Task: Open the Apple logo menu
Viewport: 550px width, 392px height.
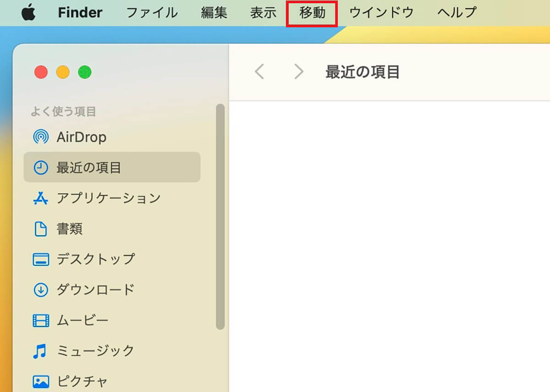Action: click(x=28, y=12)
